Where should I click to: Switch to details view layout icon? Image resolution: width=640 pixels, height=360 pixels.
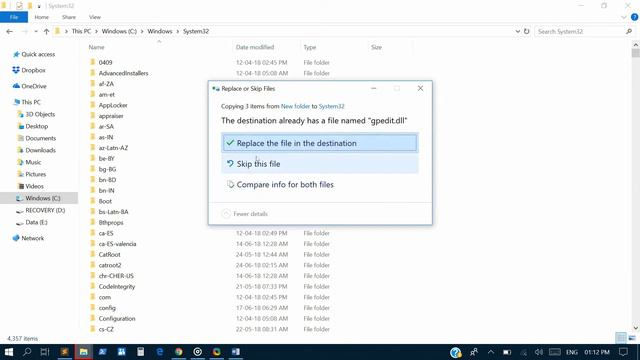click(x=621, y=338)
